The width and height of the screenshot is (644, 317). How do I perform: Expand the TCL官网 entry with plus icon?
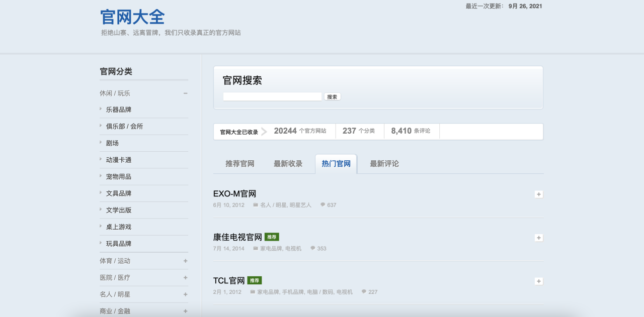539,281
